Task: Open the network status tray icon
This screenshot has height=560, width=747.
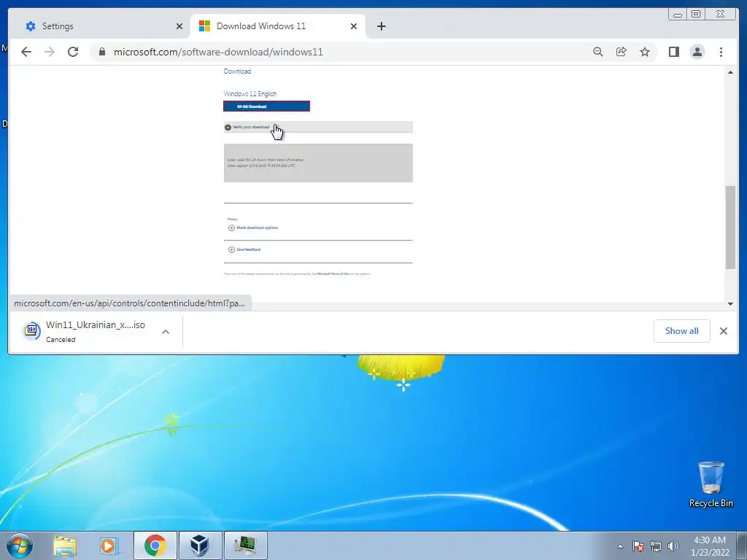Action: click(x=656, y=546)
